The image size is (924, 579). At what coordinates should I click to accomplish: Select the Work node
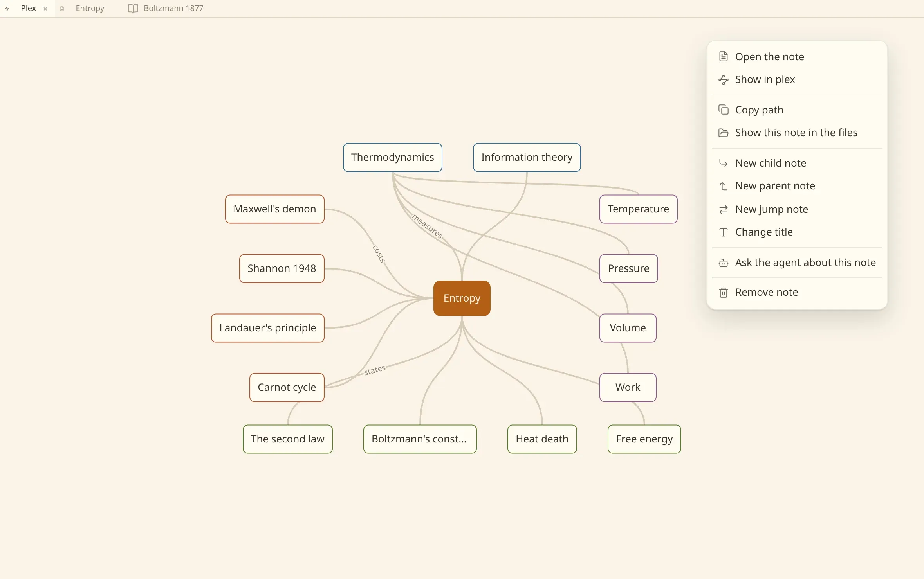click(x=628, y=387)
